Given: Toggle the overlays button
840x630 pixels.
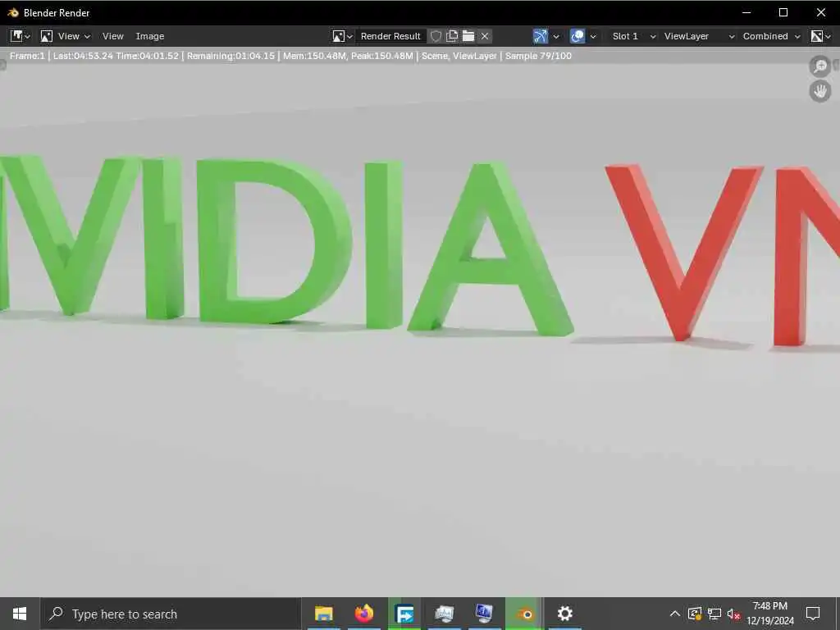Looking at the screenshot, I should click(577, 36).
